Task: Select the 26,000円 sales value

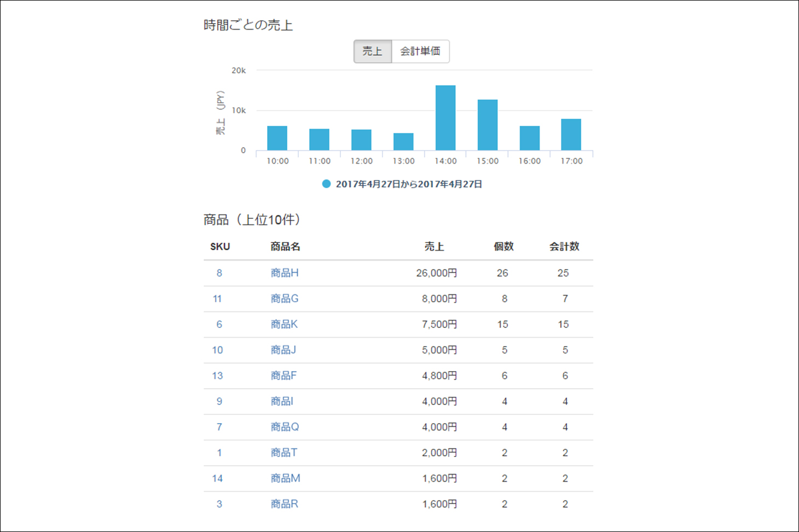Action: [437, 273]
